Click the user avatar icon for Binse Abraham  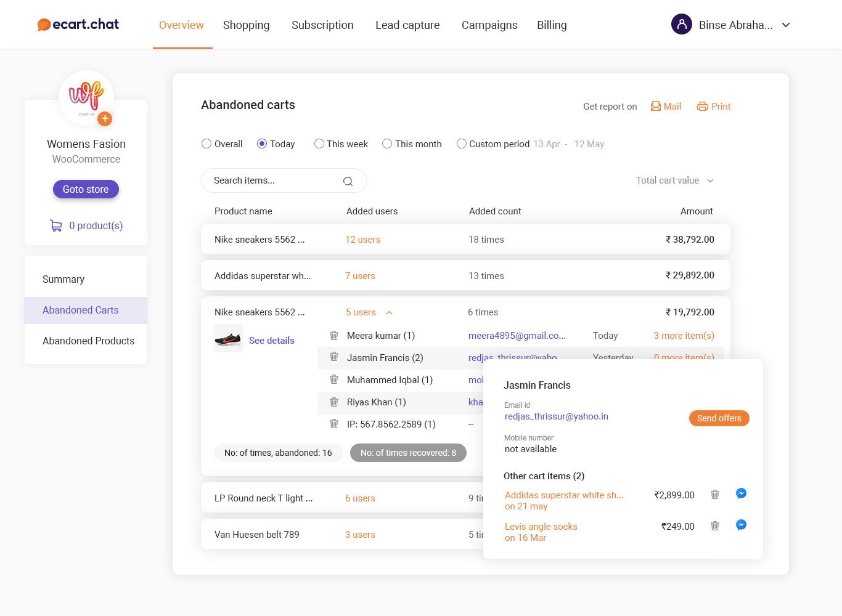point(682,25)
